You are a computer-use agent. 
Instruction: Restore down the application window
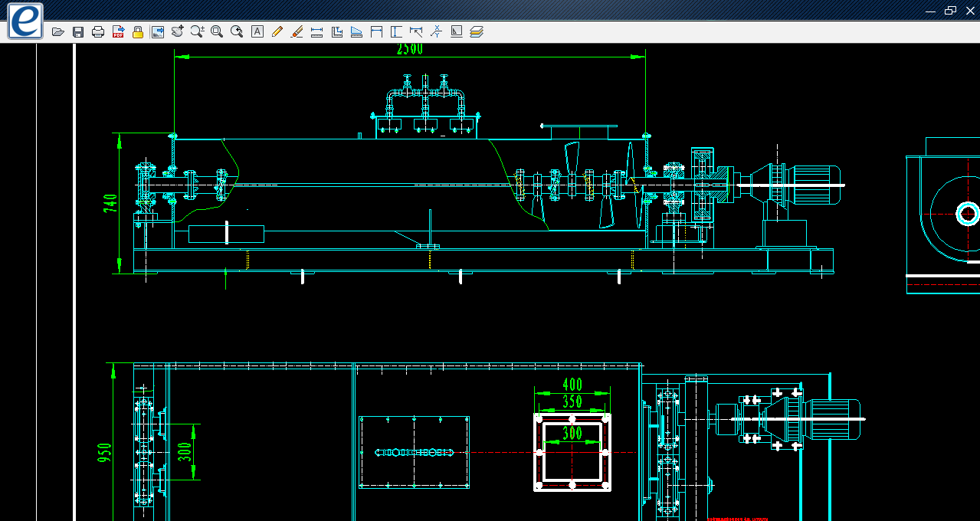951,11
